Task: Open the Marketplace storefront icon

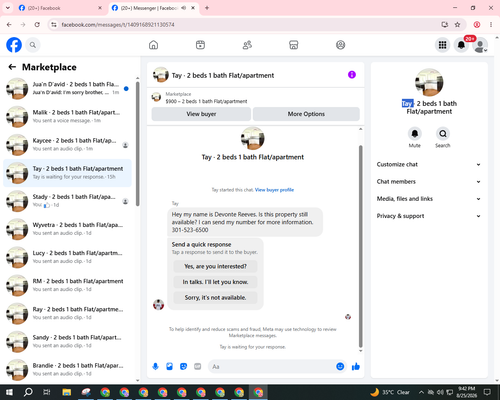Action: pos(294,45)
